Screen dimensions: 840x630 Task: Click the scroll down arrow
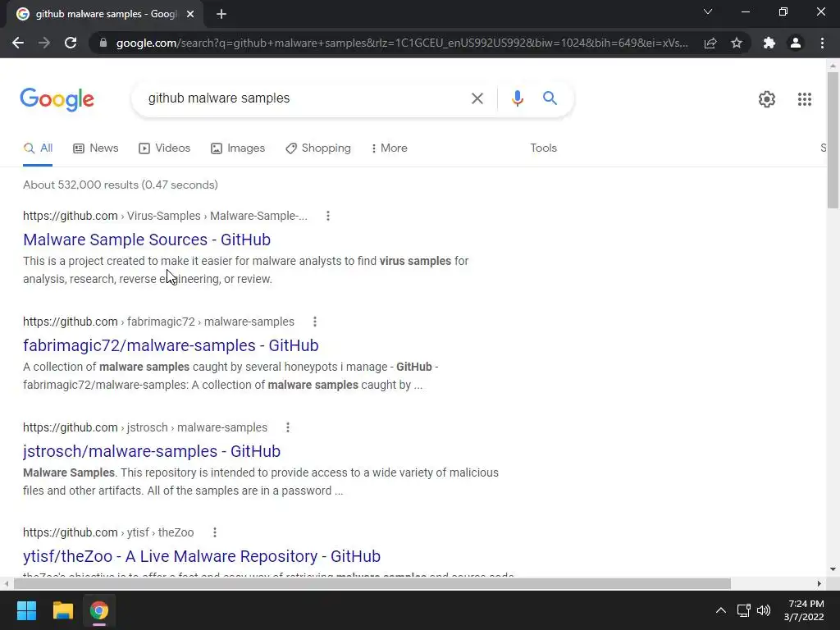coord(833,569)
